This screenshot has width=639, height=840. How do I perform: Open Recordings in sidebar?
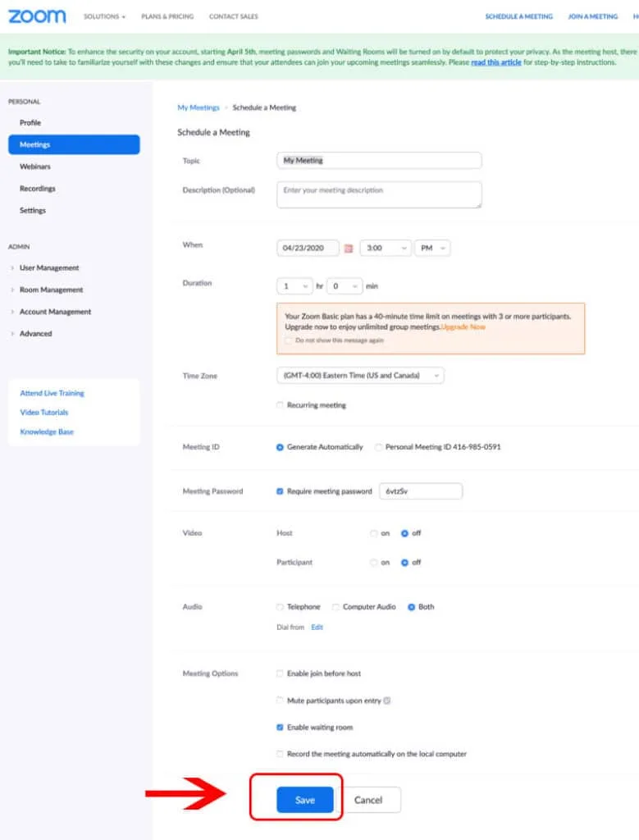click(38, 189)
